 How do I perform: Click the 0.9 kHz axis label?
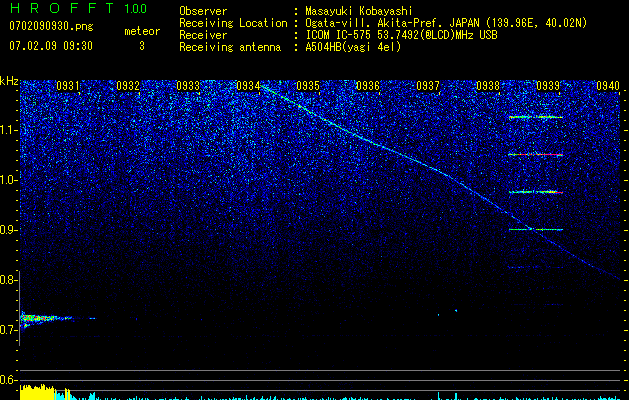(x=7, y=230)
